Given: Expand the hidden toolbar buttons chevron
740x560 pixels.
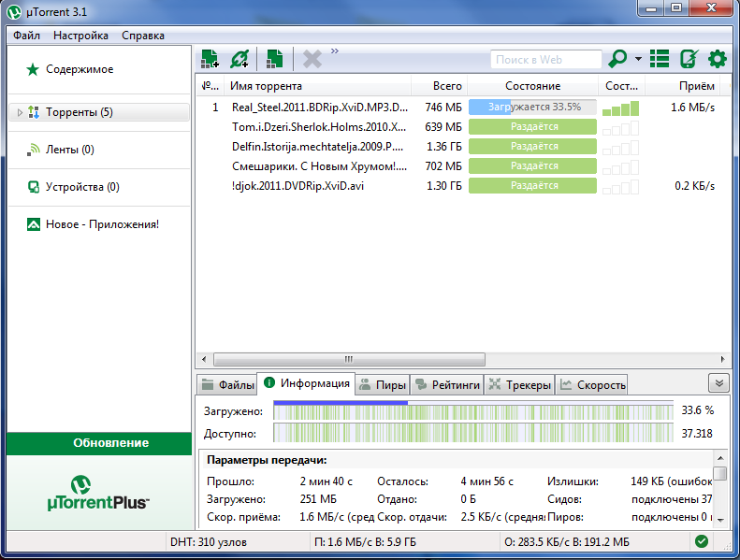Looking at the screenshot, I should click(x=335, y=51).
